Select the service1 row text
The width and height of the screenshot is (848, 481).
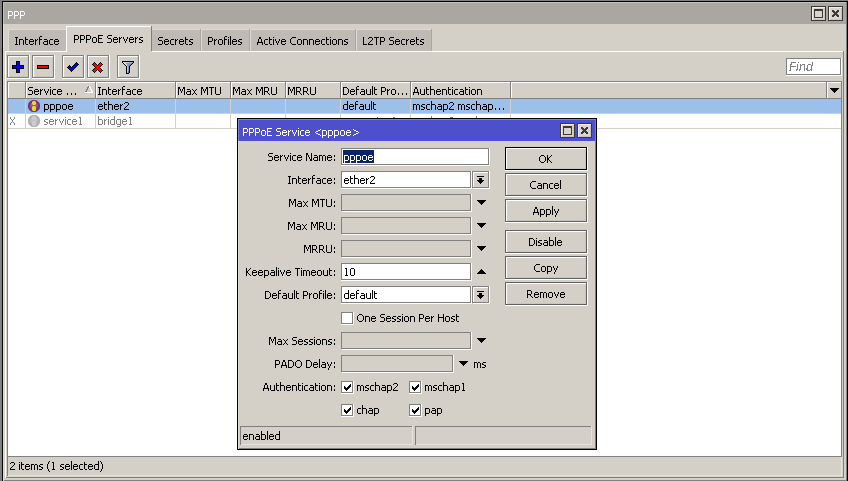[x=63, y=121]
